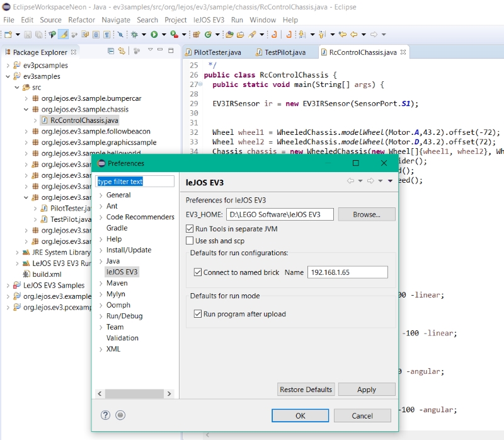Expand the ev3pcsamples project
The image size is (504, 440).
click(8, 66)
